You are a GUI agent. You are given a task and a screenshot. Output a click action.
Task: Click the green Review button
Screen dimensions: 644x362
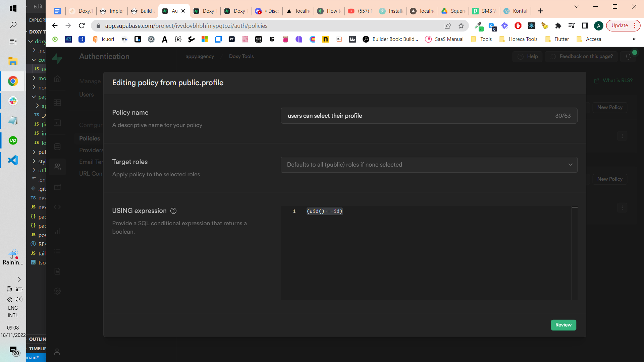click(x=563, y=325)
